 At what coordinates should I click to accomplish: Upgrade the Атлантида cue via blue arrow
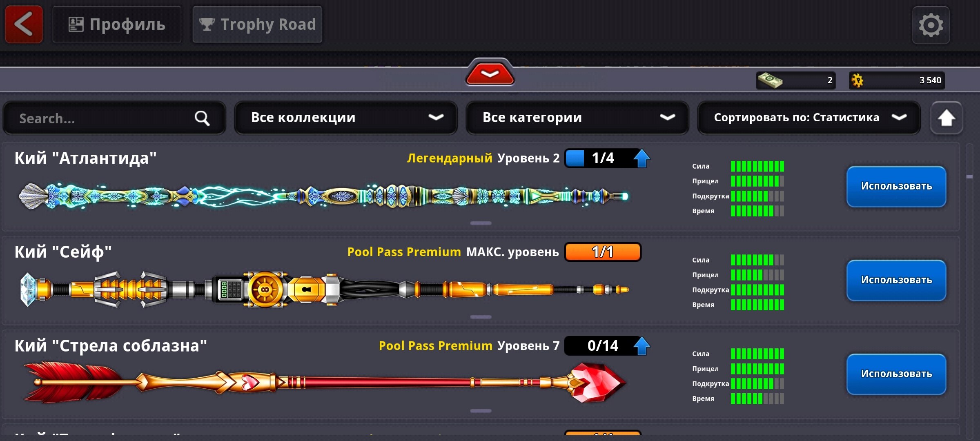pos(642,158)
